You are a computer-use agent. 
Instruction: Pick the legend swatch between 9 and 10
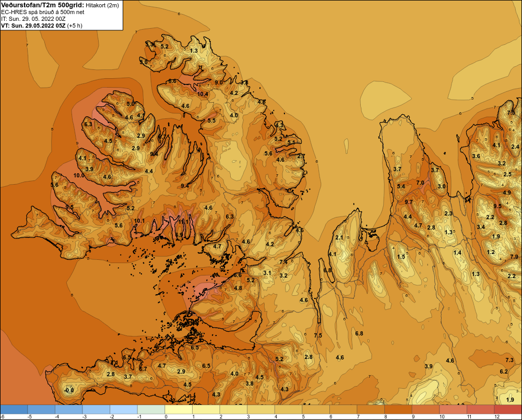(x=426, y=410)
